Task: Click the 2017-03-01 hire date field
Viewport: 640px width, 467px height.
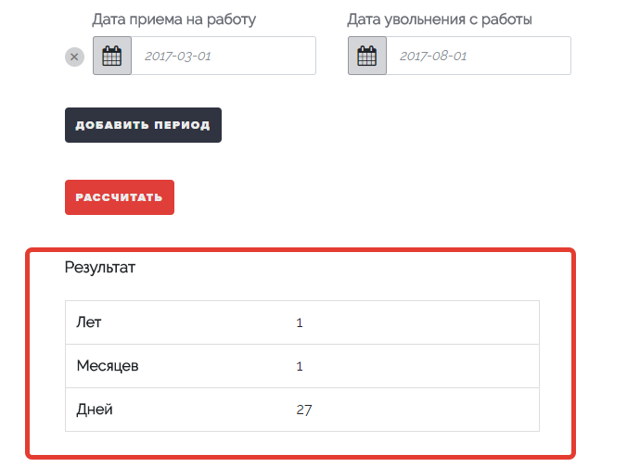Action: [x=224, y=56]
